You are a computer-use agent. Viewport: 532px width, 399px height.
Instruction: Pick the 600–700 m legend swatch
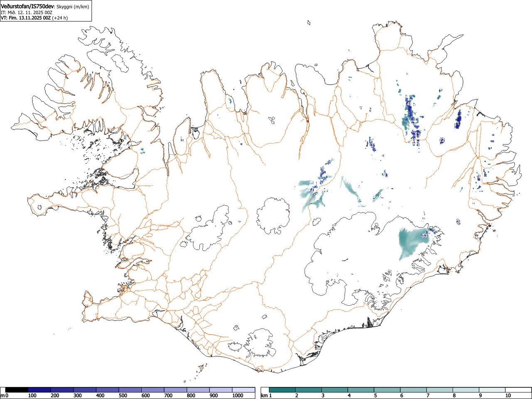coord(153,390)
